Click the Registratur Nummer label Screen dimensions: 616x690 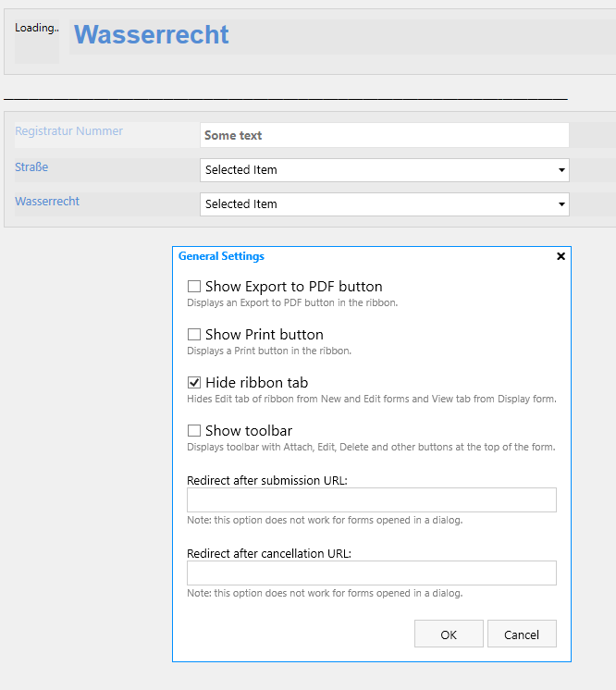coord(69,131)
